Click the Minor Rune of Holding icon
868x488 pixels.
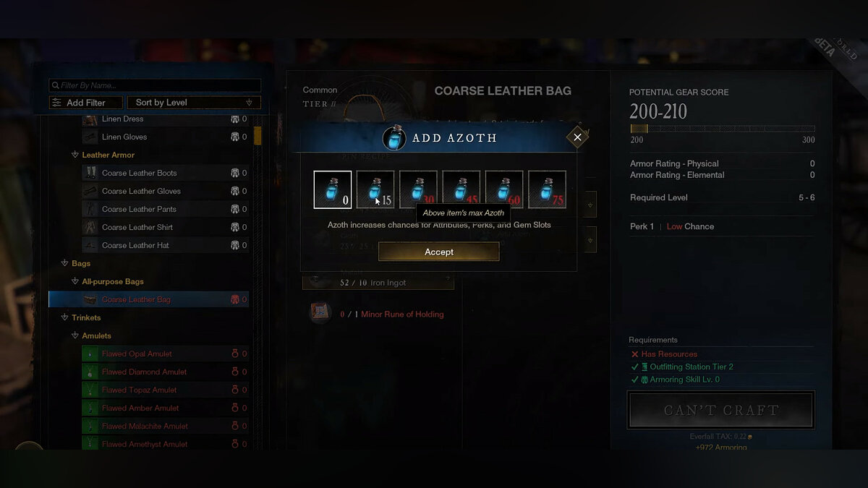320,313
